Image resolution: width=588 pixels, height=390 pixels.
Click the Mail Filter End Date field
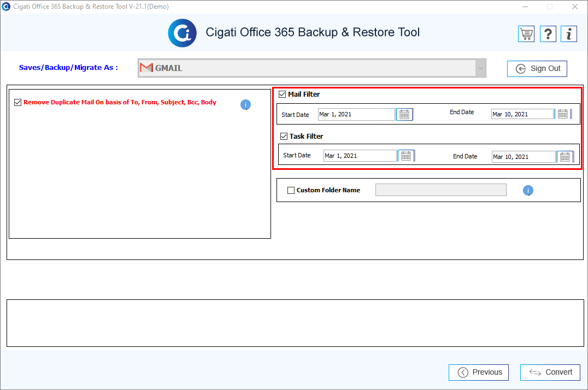tap(522, 114)
